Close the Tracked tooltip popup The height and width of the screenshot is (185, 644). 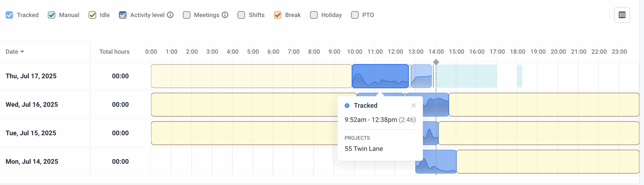[x=413, y=105]
